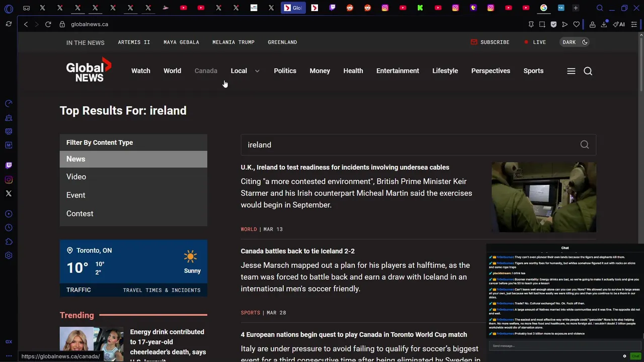
Task: Toggle the DARK mode switch
Action: (x=575, y=42)
